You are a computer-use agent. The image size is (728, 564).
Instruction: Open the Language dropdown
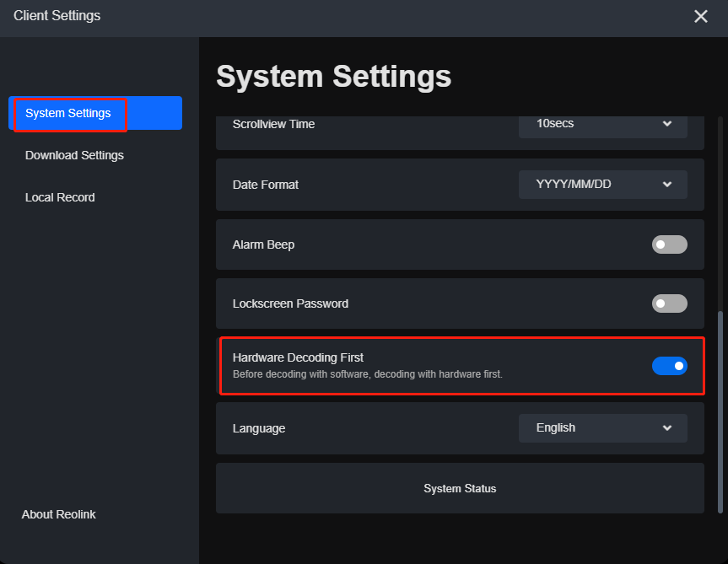click(602, 428)
